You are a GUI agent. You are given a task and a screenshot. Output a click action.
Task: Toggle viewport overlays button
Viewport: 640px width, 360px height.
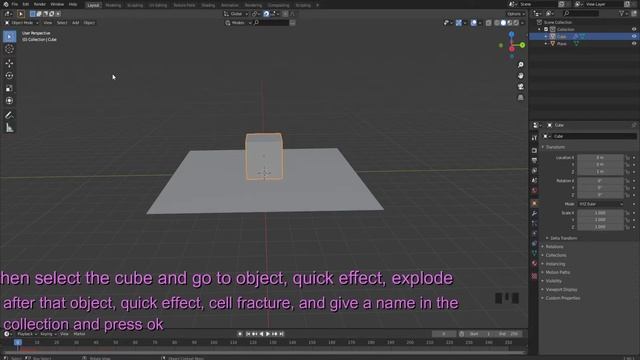(x=473, y=23)
